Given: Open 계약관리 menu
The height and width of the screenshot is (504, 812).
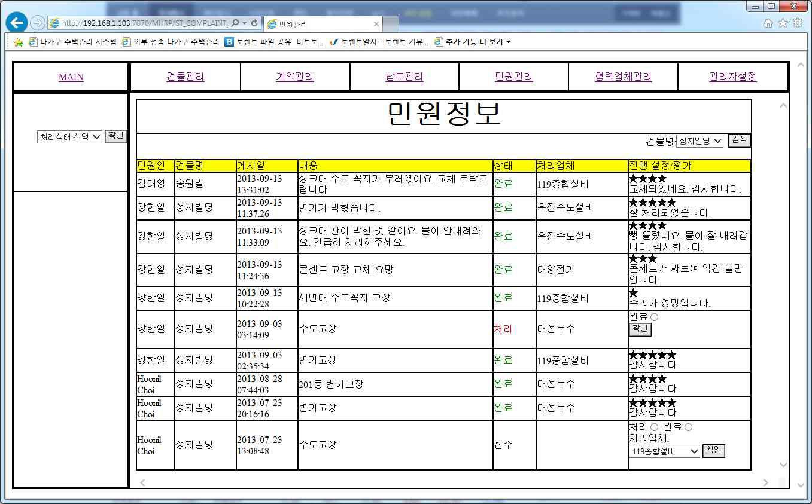Looking at the screenshot, I should (294, 77).
